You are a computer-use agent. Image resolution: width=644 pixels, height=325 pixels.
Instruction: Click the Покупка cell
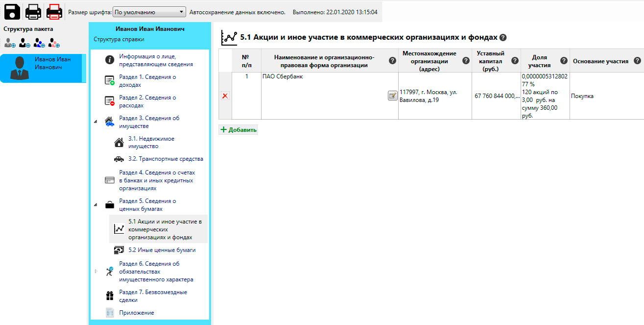(x=607, y=96)
